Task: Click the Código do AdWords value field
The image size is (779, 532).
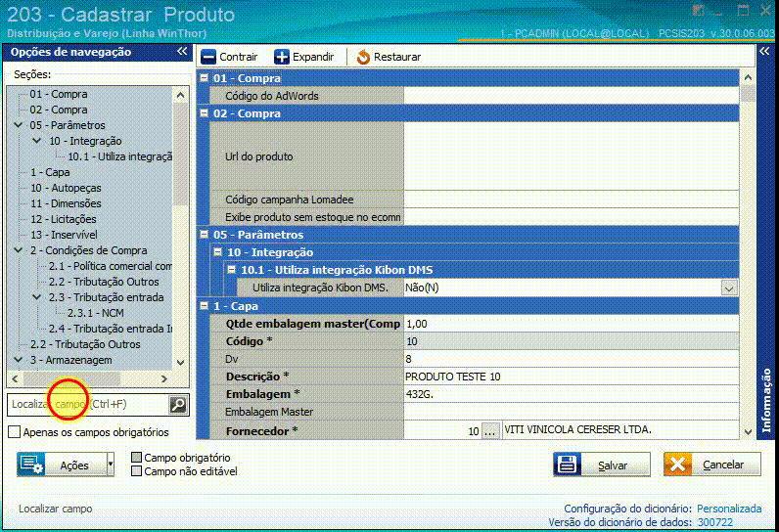Action: click(x=572, y=96)
